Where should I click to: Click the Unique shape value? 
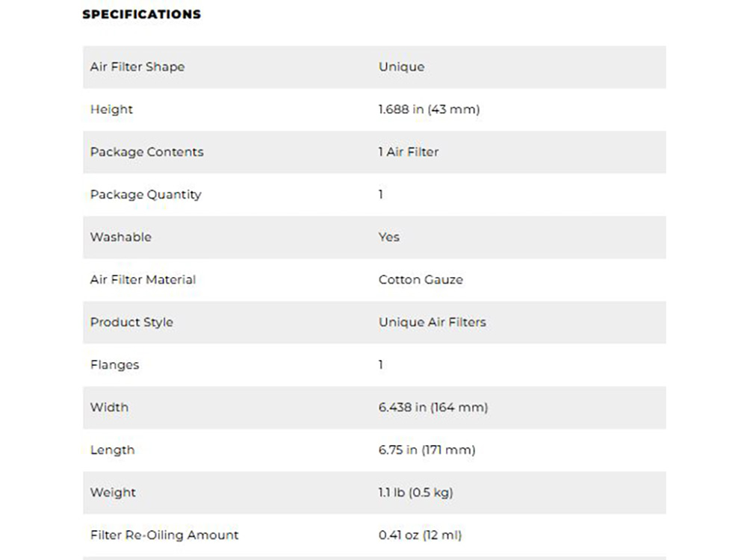(401, 66)
